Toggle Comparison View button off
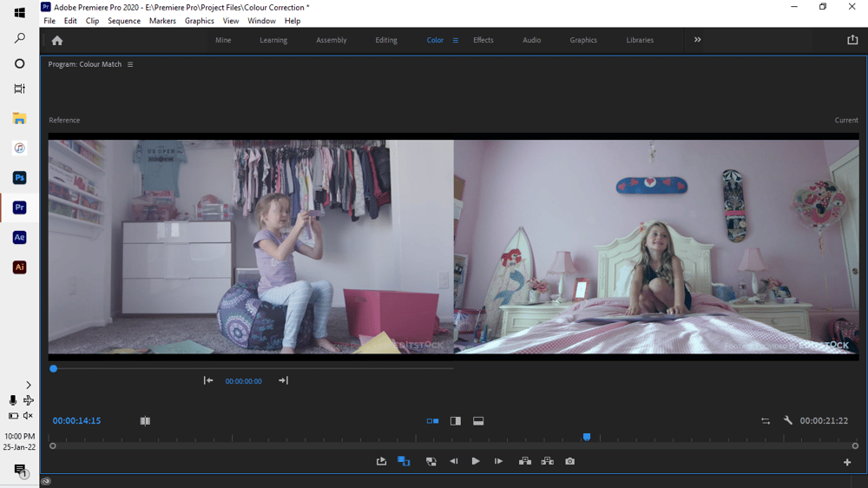868x488 pixels. click(x=404, y=461)
